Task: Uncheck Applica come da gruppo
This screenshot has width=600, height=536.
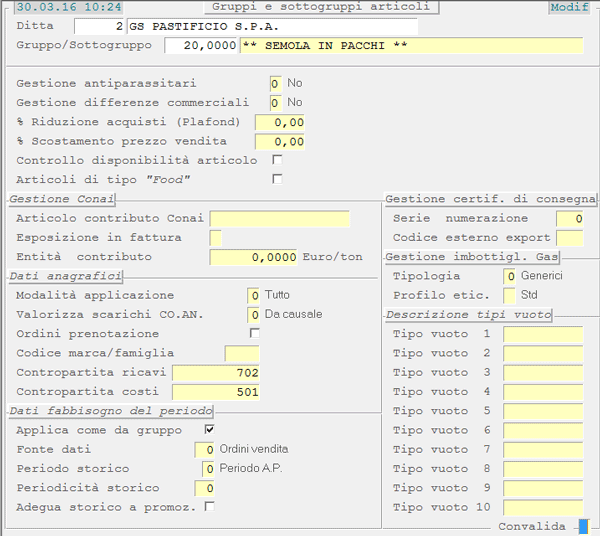Action: click(x=209, y=429)
